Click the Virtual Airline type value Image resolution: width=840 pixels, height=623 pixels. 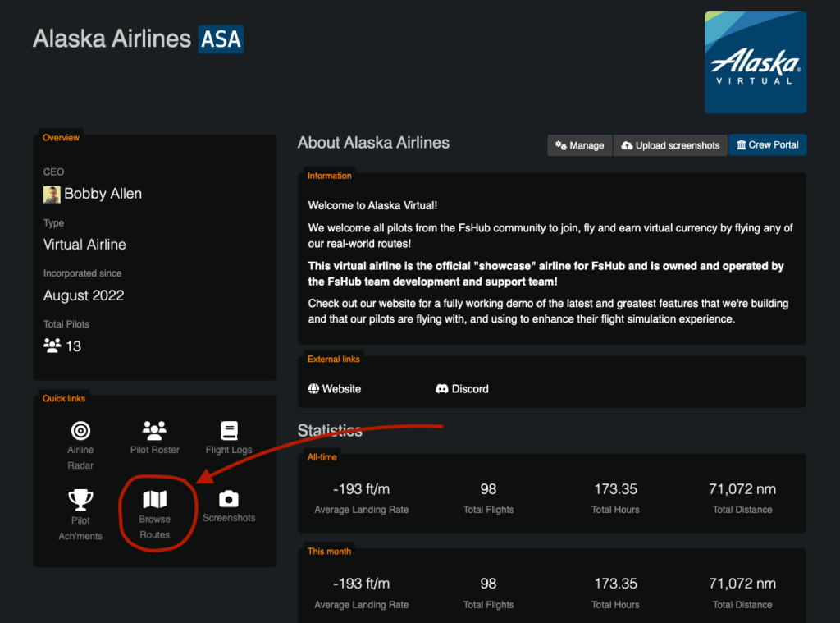click(84, 245)
